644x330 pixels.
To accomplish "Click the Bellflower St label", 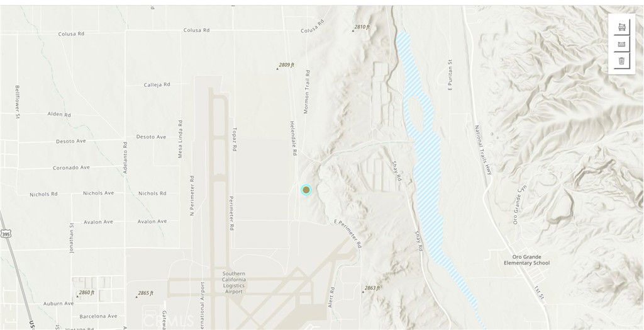I will click(x=17, y=102).
